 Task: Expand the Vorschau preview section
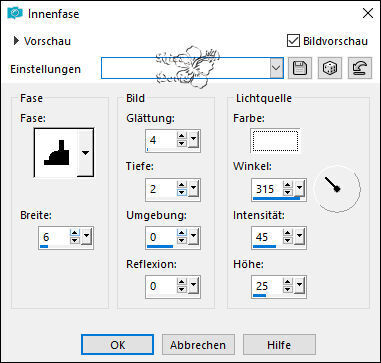16,41
